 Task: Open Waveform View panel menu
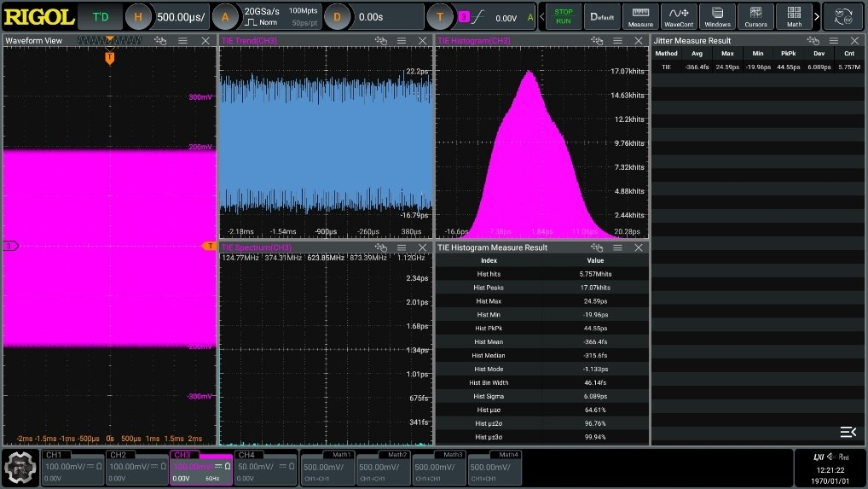[182, 40]
